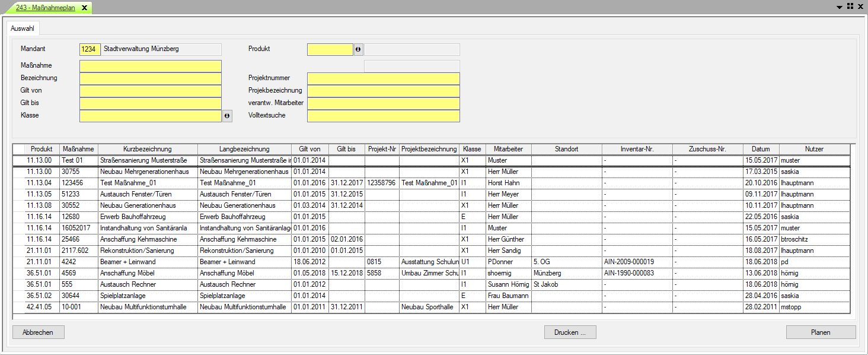The height and width of the screenshot is (355, 868).
Task: Select the Beamer + Leinwand row
Action: coord(148,262)
